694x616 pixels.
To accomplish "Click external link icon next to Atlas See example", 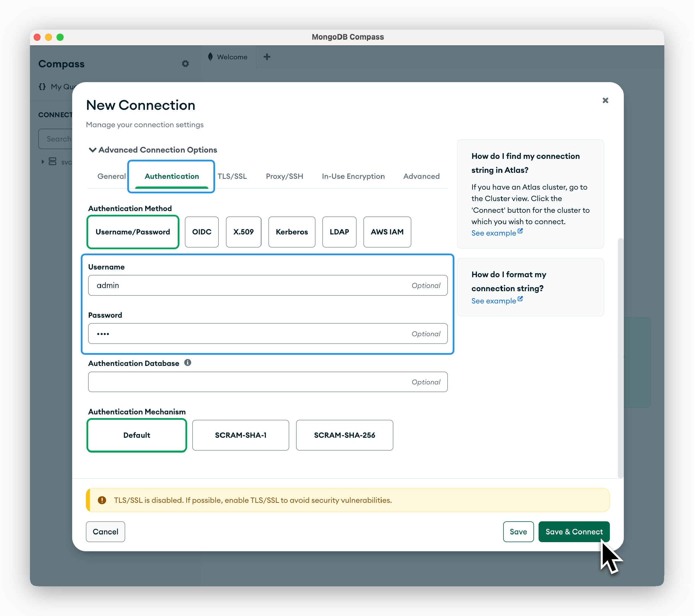I will pos(520,231).
